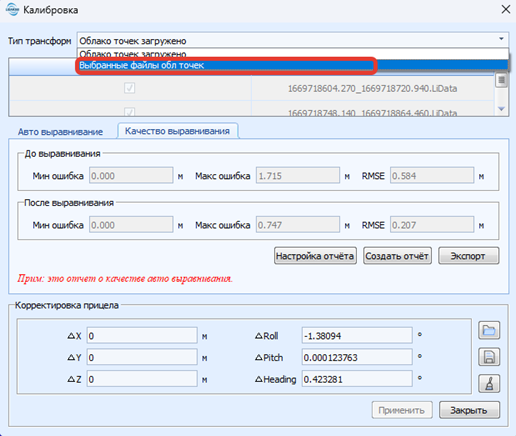Click the Применить button
This screenshot has height=436, width=516.
point(402,410)
